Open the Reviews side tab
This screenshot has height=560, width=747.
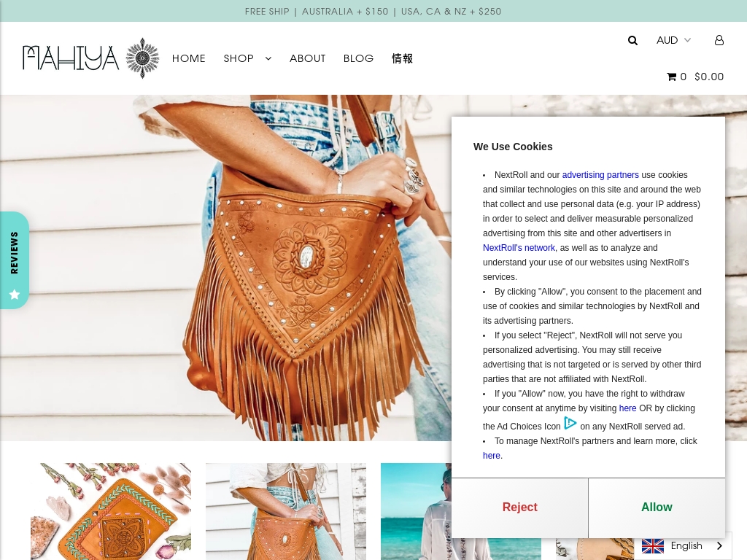coord(15,260)
